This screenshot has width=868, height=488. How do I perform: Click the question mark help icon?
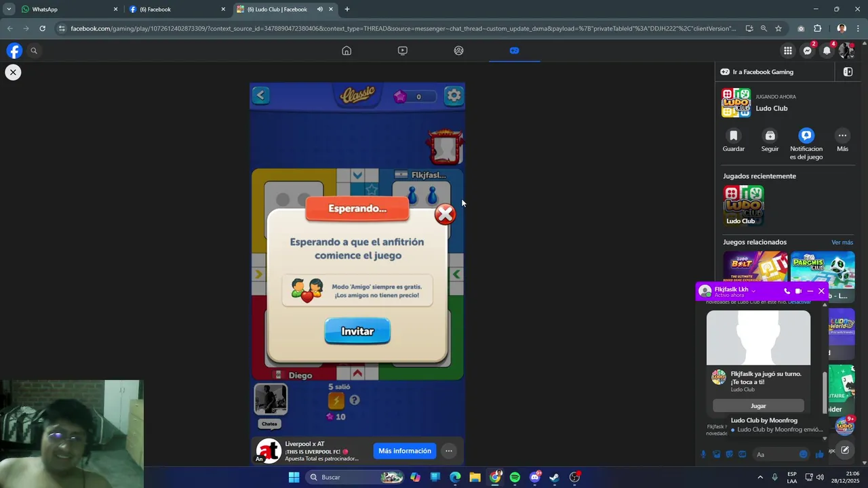(x=354, y=401)
